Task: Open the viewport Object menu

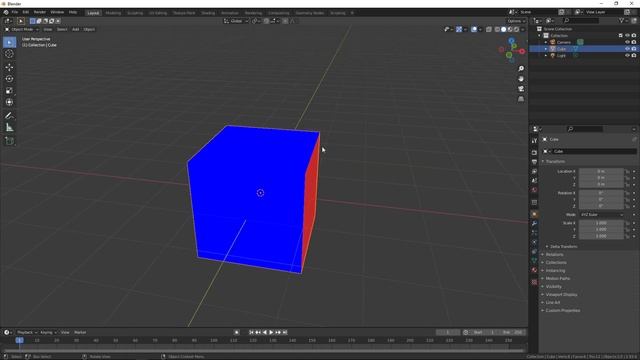Action: pos(89,29)
